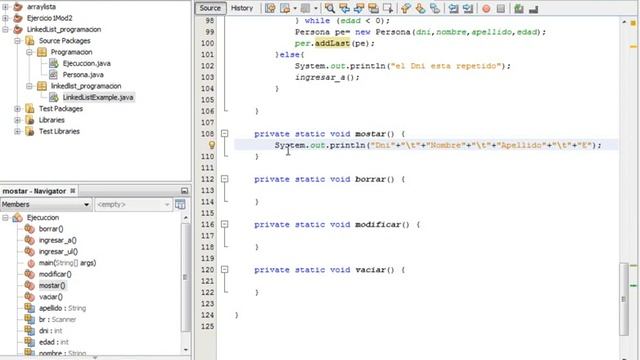Image resolution: width=640 pixels, height=360 pixels.
Task: Minimize the Navigator window group icon
Action: [184, 191]
